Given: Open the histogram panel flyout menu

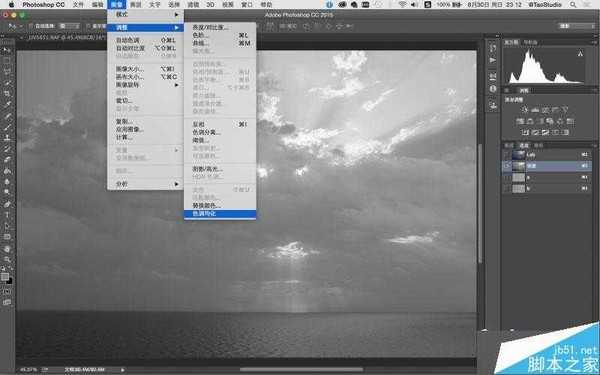Looking at the screenshot, I should (594, 42).
